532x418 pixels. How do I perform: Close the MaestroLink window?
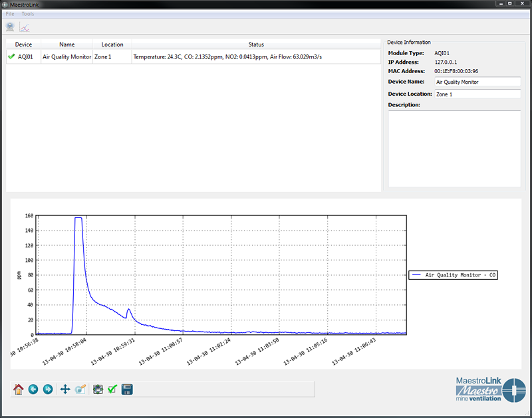coord(522,4)
